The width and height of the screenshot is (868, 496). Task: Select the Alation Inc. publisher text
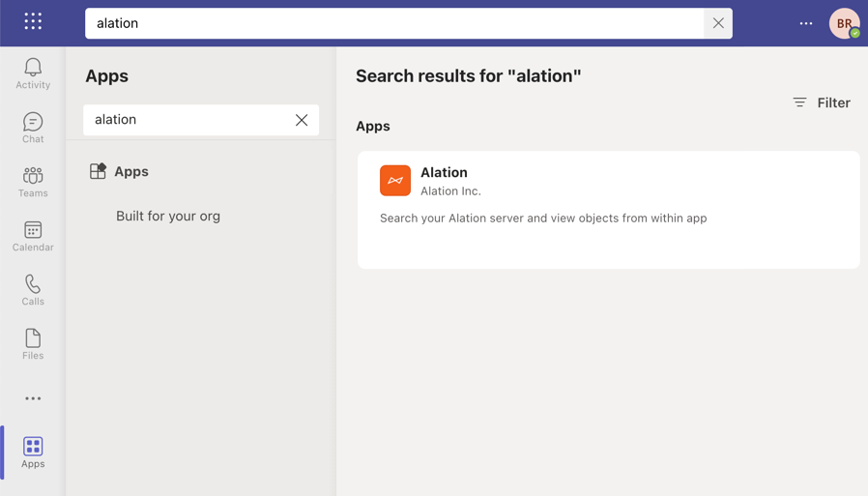450,191
